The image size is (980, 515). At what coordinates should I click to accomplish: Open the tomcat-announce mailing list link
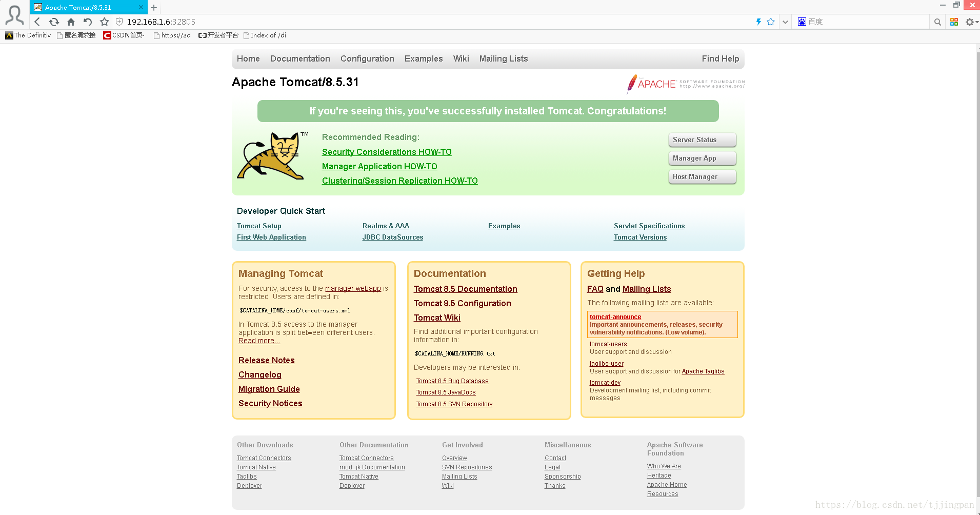tap(615, 317)
